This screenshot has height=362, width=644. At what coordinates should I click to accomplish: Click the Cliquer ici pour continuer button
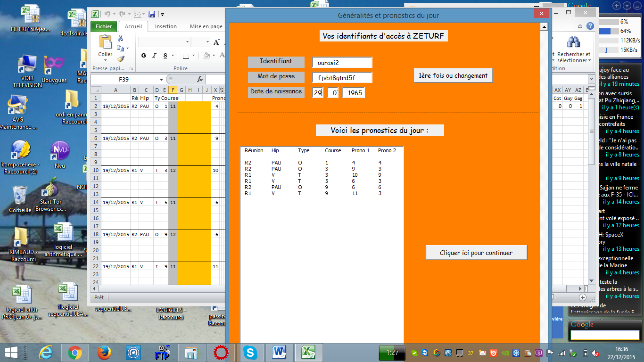pyautogui.click(x=476, y=253)
